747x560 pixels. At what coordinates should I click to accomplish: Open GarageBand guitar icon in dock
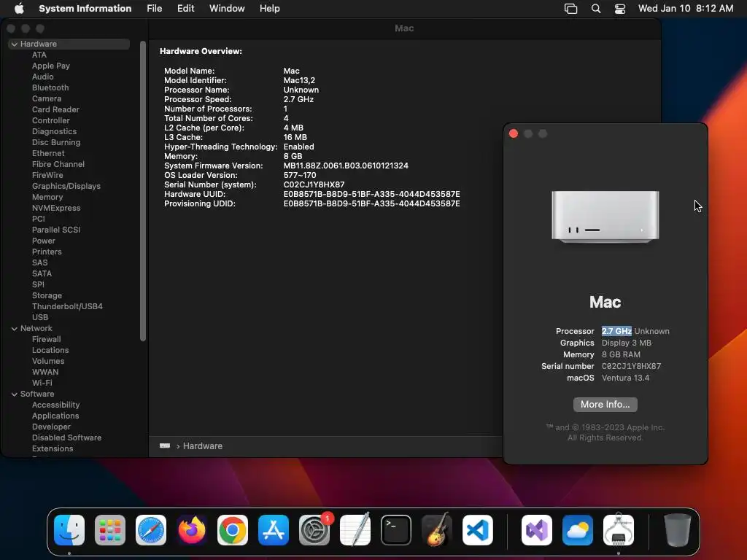(437, 529)
